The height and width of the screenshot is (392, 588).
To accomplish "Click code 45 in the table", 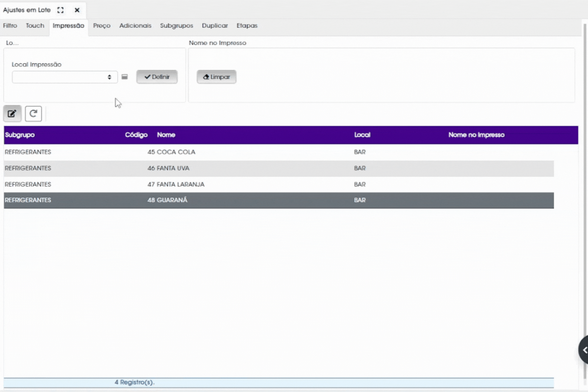I will [x=151, y=152].
